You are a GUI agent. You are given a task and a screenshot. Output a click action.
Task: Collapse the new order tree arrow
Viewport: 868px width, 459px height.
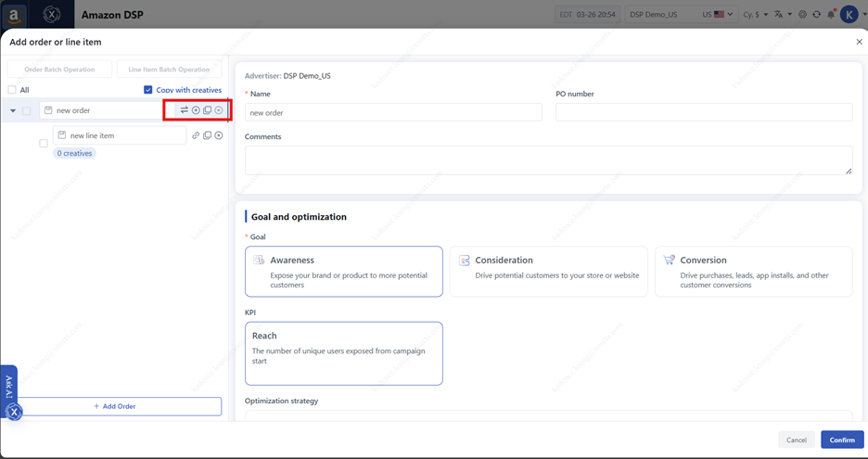tap(13, 110)
